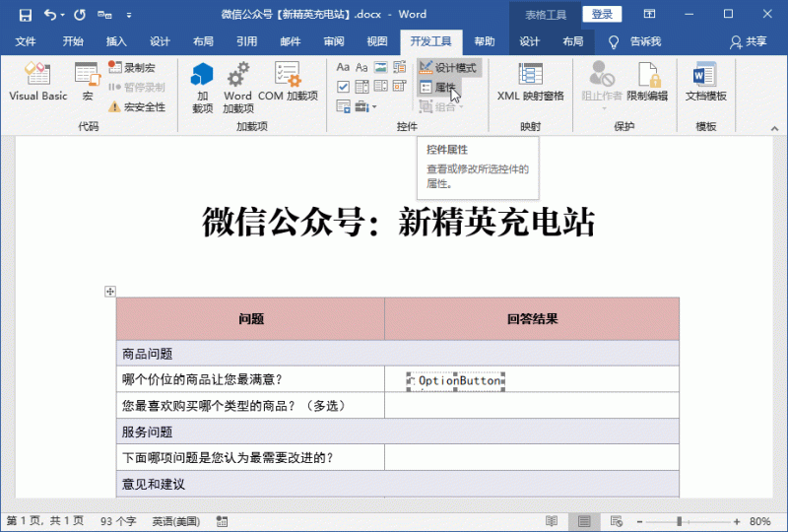Open the first 设计 Design tab

pos(160,41)
